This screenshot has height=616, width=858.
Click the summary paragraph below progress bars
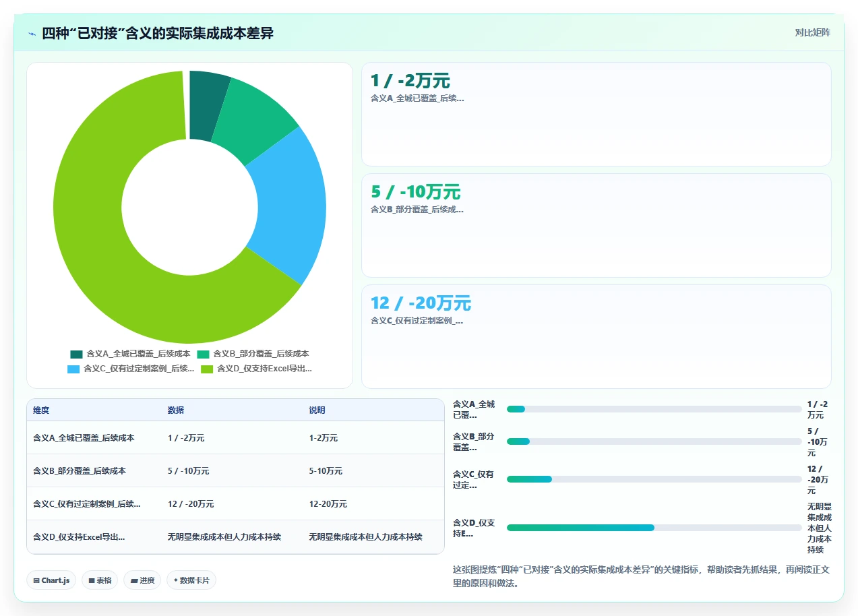[x=641, y=576]
